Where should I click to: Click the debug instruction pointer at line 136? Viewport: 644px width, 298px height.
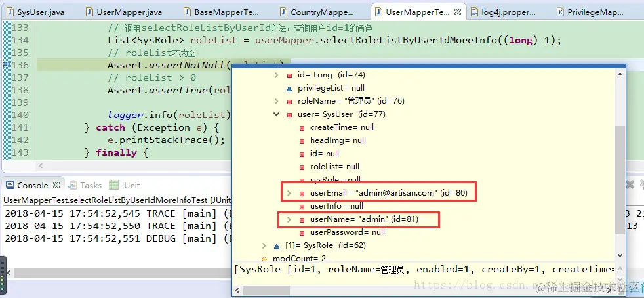(x=6, y=64)
